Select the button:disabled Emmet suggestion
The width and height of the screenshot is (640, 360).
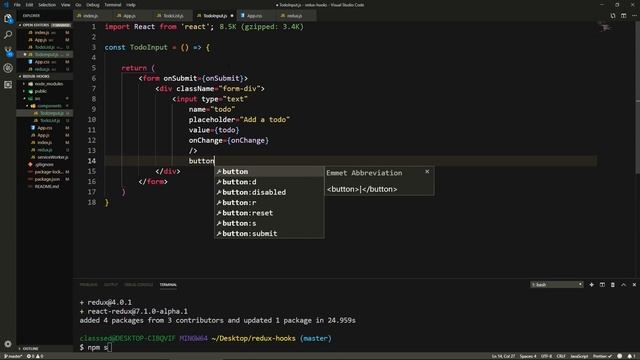tap(269, 192)
